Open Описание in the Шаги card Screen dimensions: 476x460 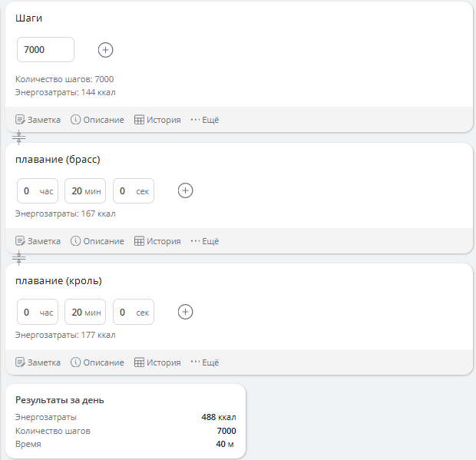pos(98,120)
